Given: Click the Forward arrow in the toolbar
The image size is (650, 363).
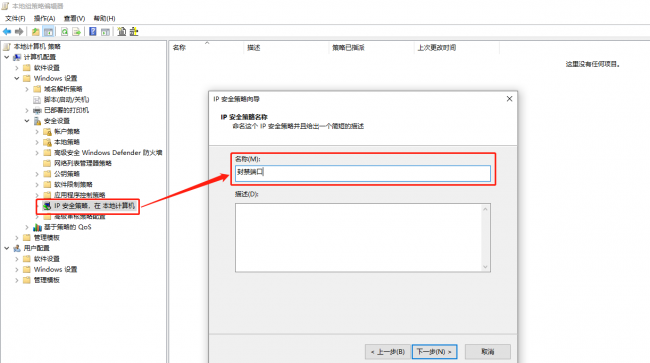Looking at the screenshot, I should pyautogui.click(x=19, y=31).
